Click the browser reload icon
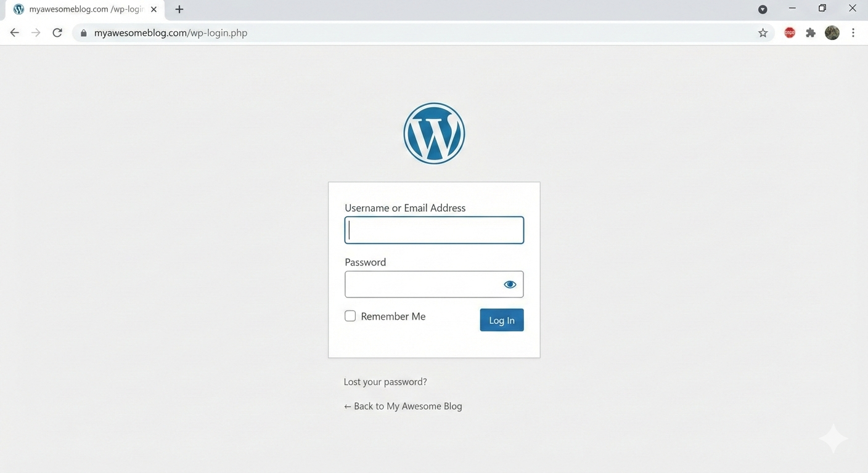This screenshot has height=473, width=868. [x=57, y=32]
